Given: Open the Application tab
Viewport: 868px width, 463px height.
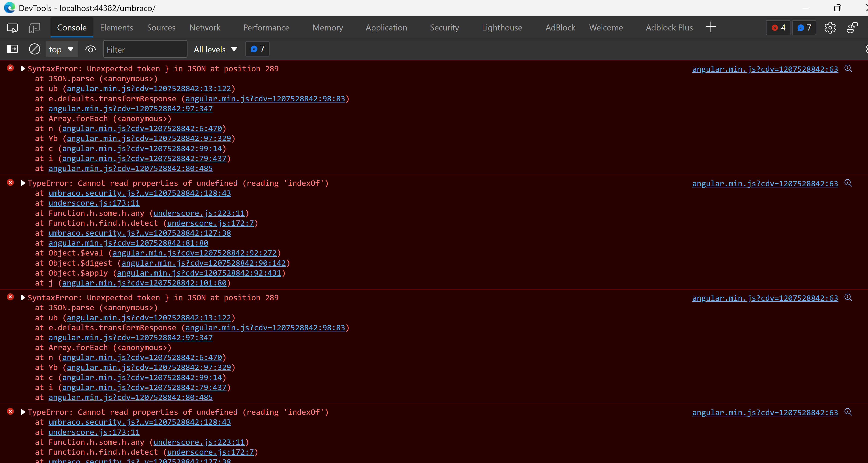Looking at the screenshot, I should tap(386, 28).
